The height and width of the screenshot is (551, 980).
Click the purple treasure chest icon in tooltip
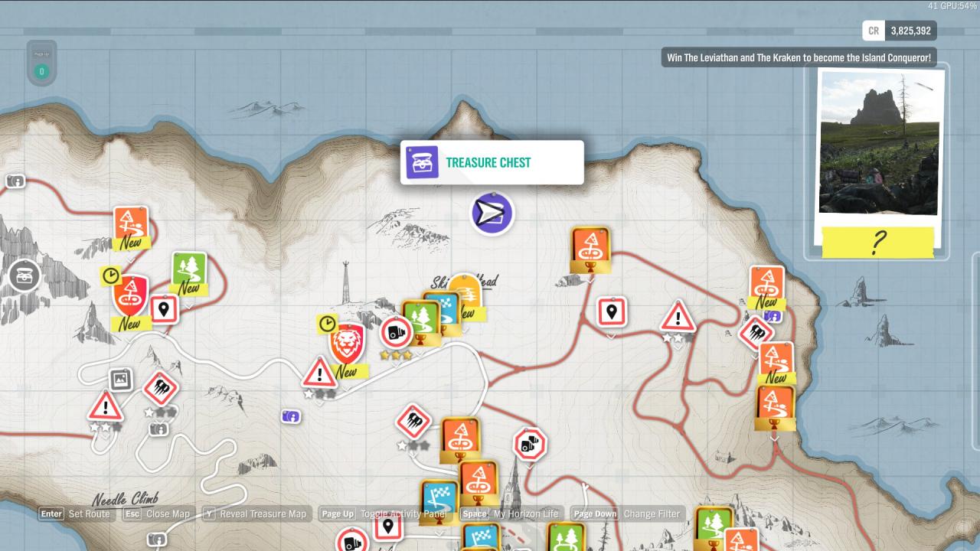422,162
